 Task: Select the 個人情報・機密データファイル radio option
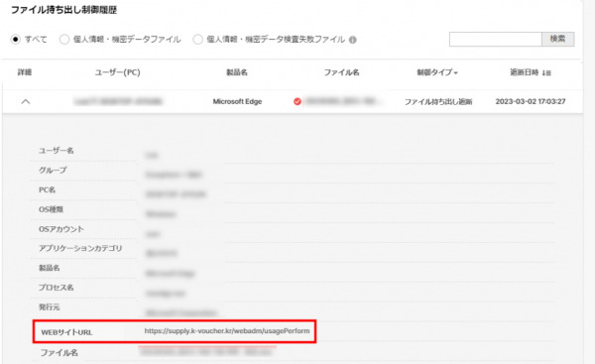[x=64, y=39]
